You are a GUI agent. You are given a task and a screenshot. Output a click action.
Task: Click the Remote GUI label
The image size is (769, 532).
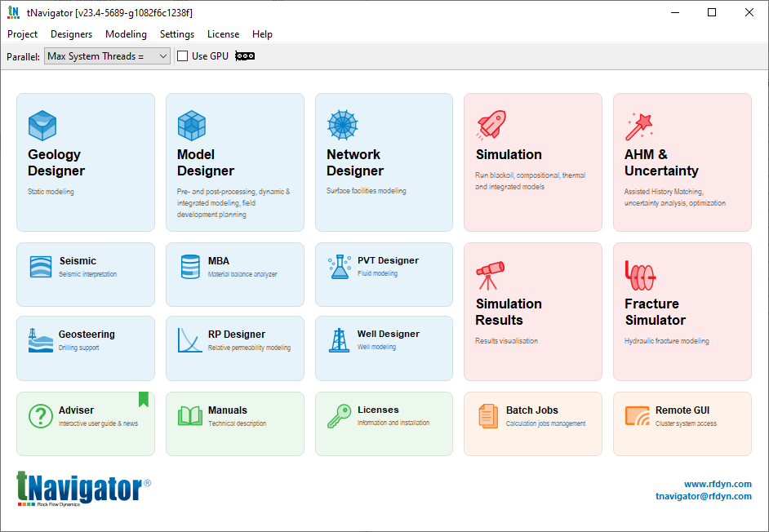[682, 410]
